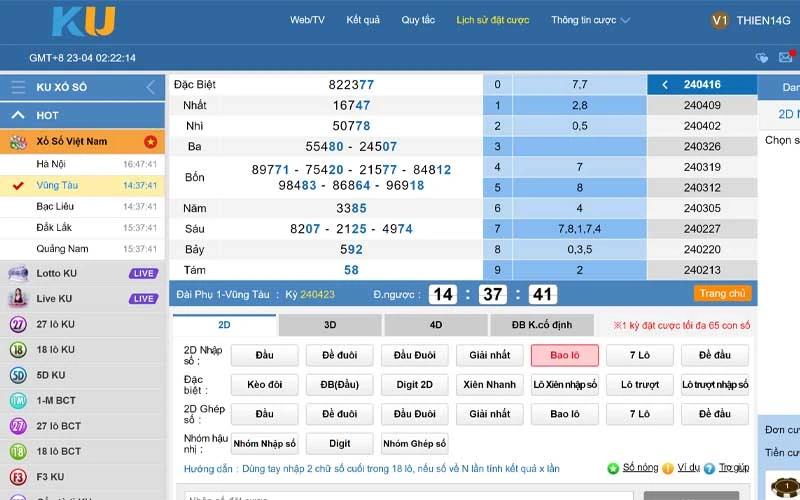Choose the Bao lô bet type in 2D Nhập số
Screen dimensions: 800x500
click(x=564, y=355)
